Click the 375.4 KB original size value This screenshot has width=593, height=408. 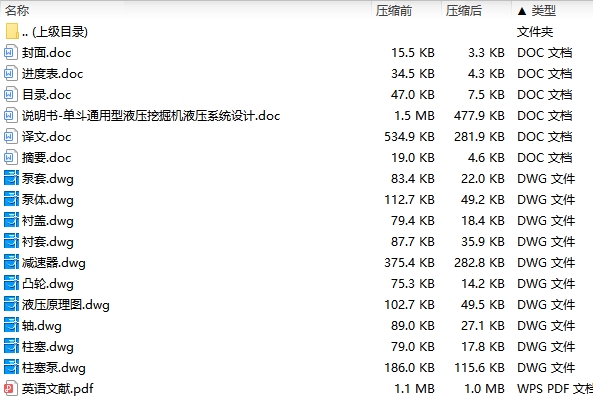(x=410, y=262)
